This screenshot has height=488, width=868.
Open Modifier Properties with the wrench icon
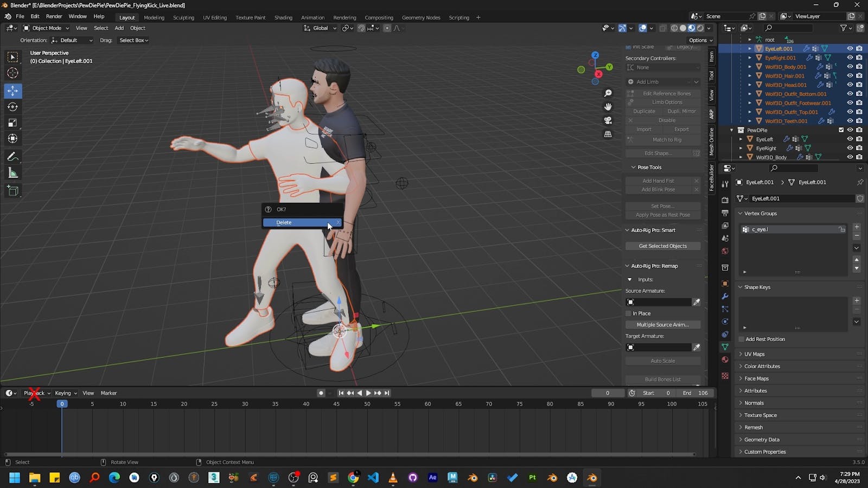(725, 296)
